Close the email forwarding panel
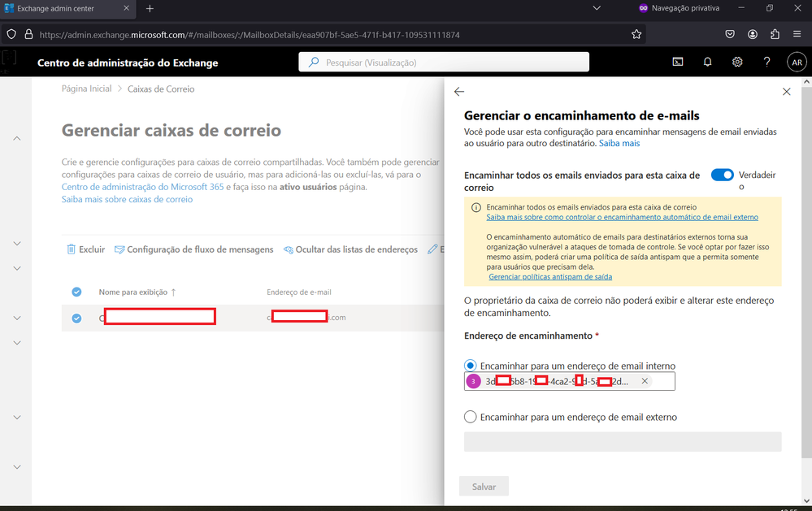 [786, 92]
